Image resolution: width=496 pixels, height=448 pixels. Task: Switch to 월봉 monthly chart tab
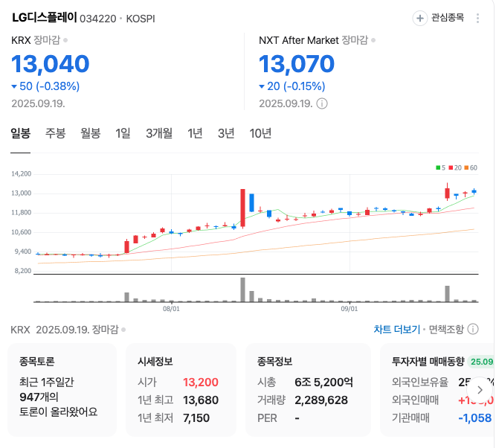click(91, 133)
